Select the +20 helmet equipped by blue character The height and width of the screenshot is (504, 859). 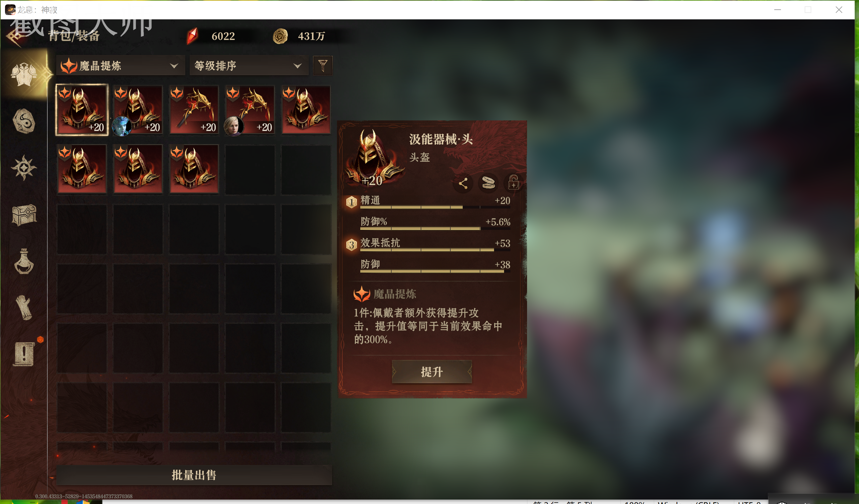click(x=138, y=110)
